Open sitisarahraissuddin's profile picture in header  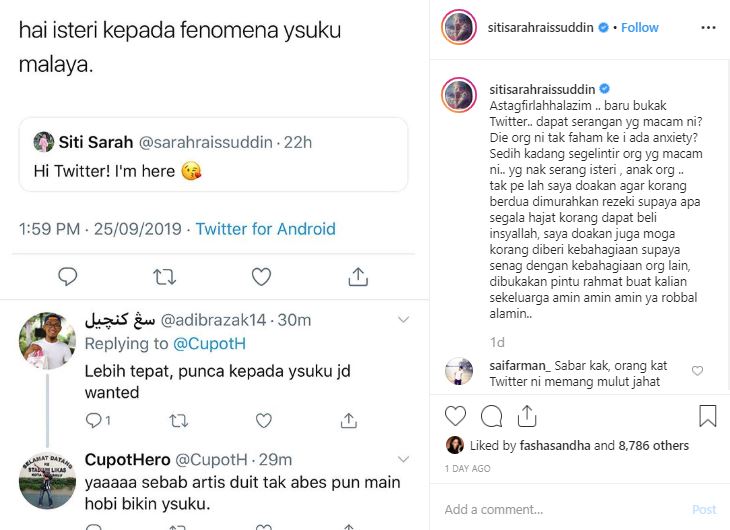pyautogui.click(x=458, y=28)
